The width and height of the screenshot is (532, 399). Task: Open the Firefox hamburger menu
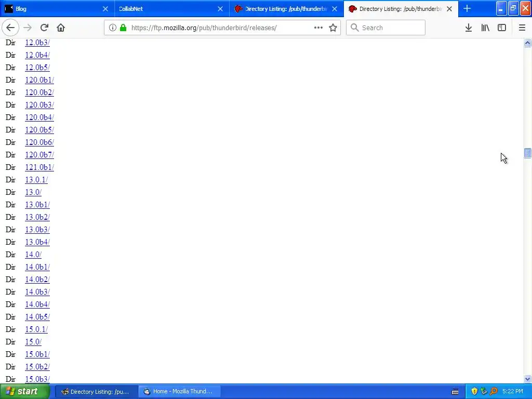pos(522,28)
